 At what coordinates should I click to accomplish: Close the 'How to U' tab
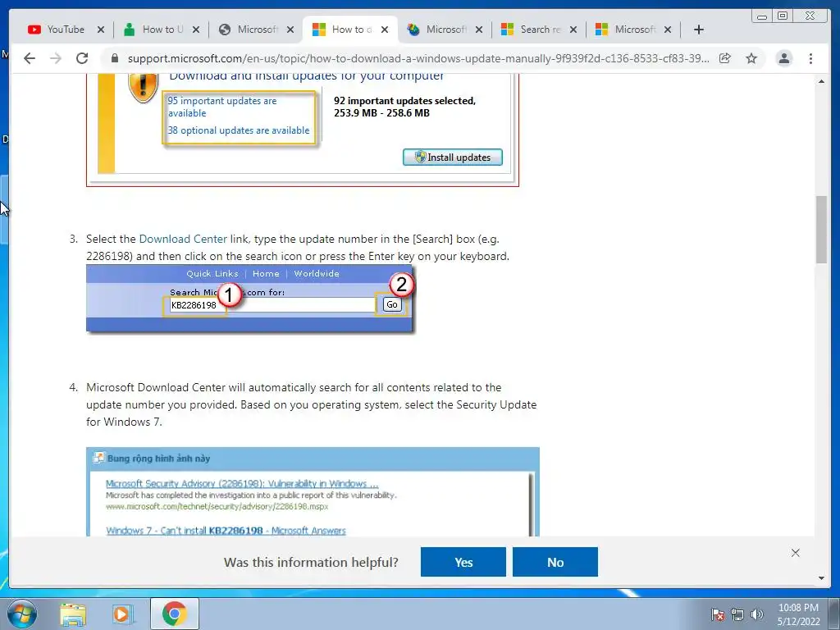[196, 30]
